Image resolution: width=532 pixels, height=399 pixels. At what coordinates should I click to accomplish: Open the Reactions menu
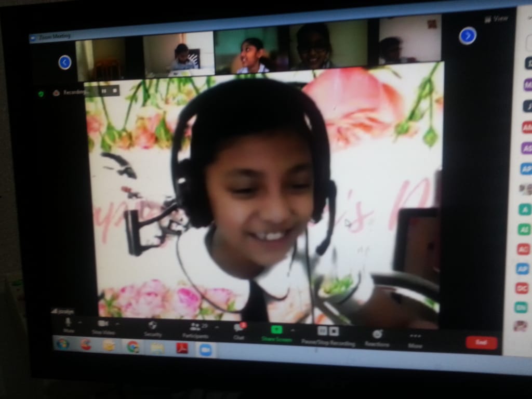coord(377,338)
